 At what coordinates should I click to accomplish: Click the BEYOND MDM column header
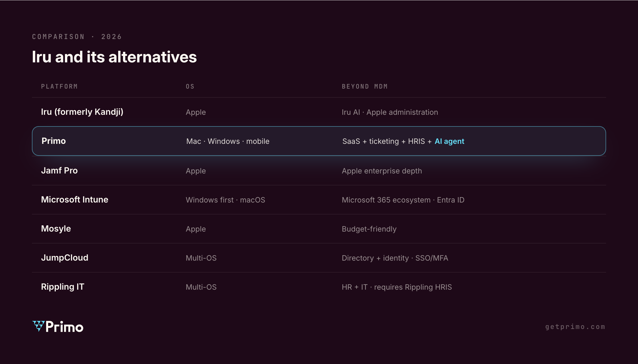click(365, 86)
